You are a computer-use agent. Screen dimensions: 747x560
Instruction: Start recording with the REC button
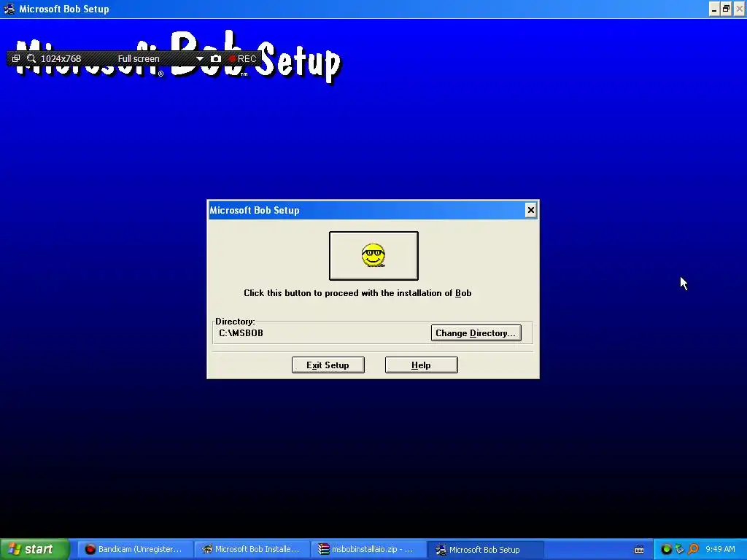243,58
